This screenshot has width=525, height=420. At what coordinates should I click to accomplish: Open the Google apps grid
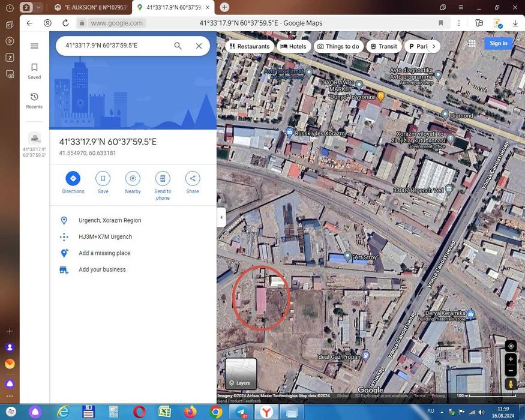pyautogui.click(x=472, y=44)
